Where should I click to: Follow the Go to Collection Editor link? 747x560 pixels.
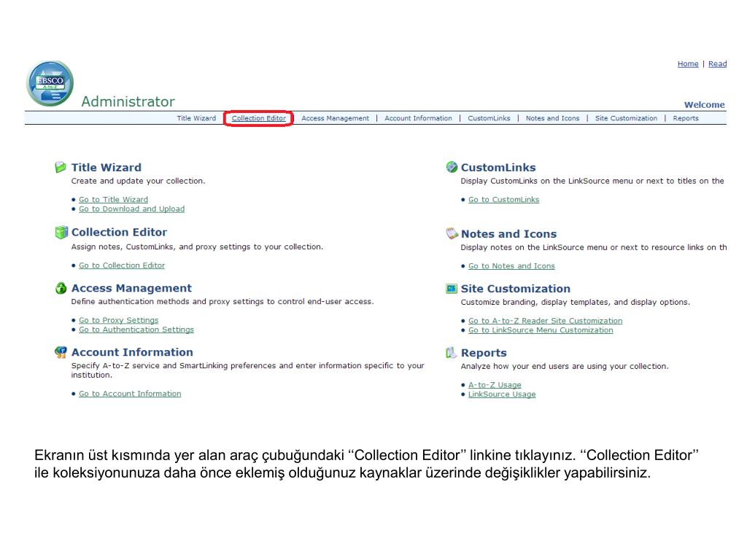(122, 265)
